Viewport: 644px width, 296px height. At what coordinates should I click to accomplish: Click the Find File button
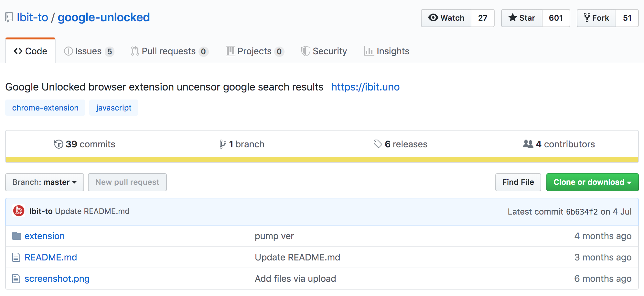pyautogui.click(x=518, y=182)
